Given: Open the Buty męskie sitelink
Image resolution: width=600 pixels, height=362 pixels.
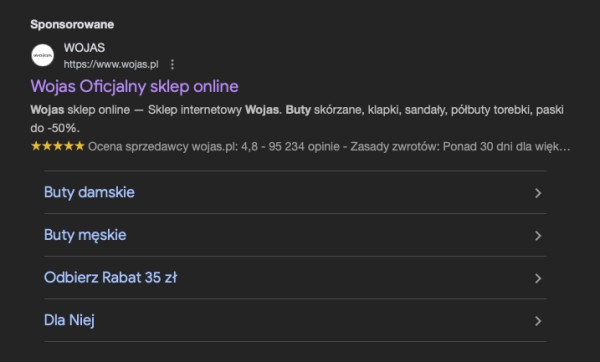Looking at the screenshot, I should 295,235.
